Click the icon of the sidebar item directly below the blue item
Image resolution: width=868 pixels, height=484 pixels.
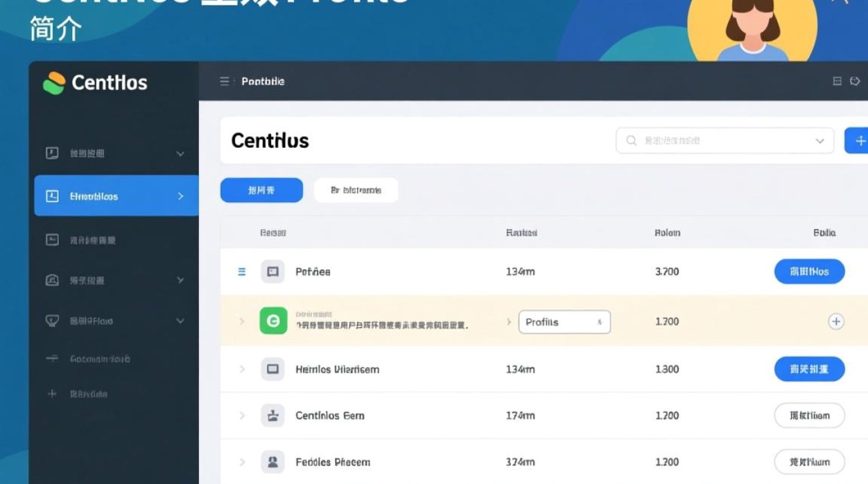click(x=52, y=240)
